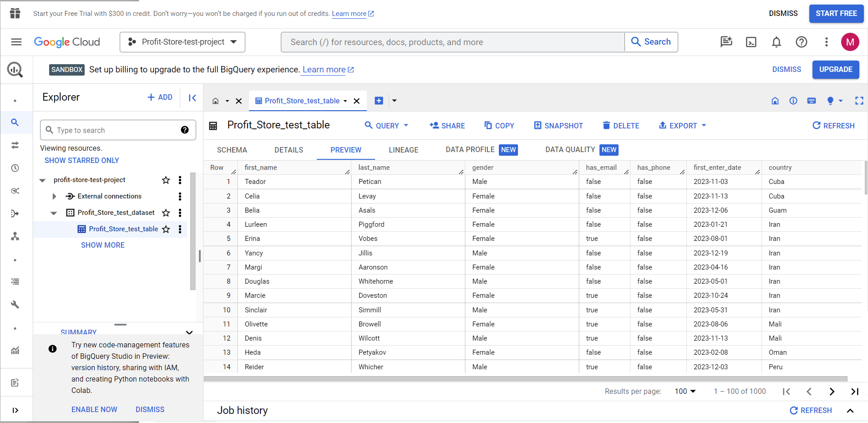Open the monitoring chart sidebar icon
Image resolution: width=868 pixels, height=423 pixels.
click(15, 350)
